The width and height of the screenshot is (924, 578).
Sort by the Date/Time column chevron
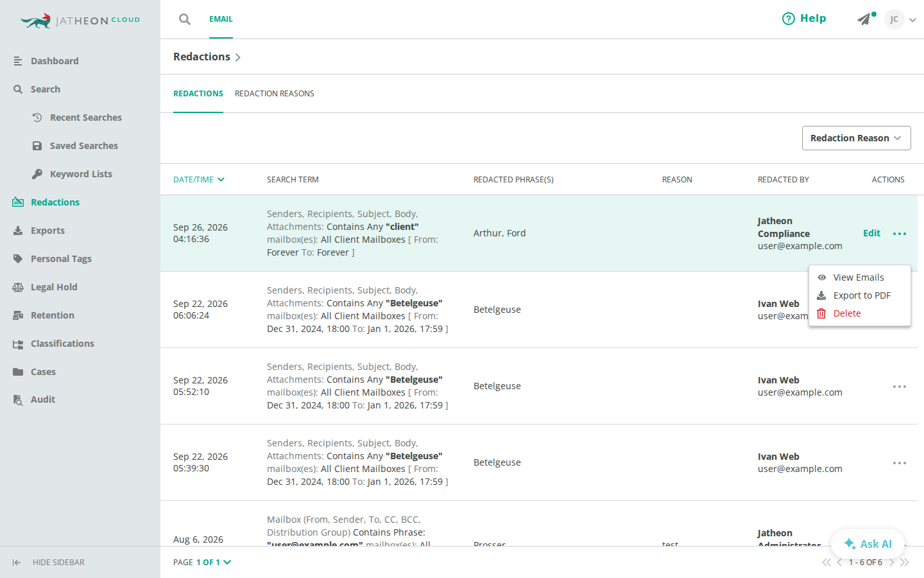click(x=221, y=180)
